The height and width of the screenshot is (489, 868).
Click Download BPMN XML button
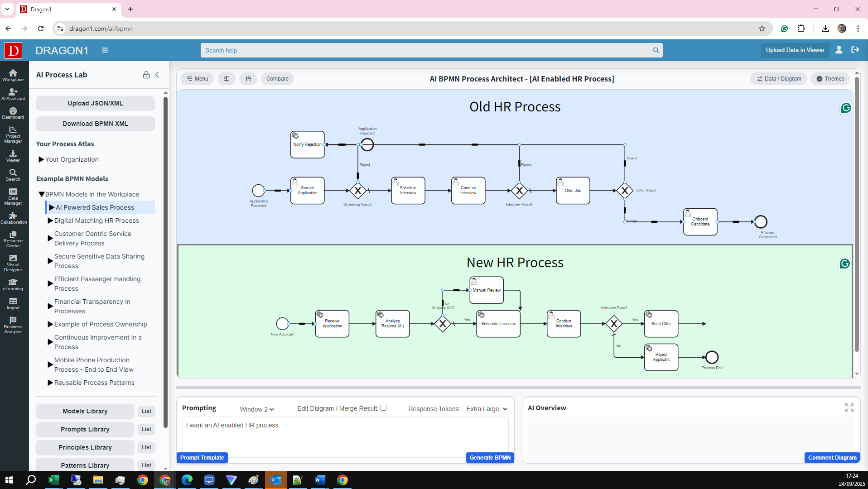point(96,124)
